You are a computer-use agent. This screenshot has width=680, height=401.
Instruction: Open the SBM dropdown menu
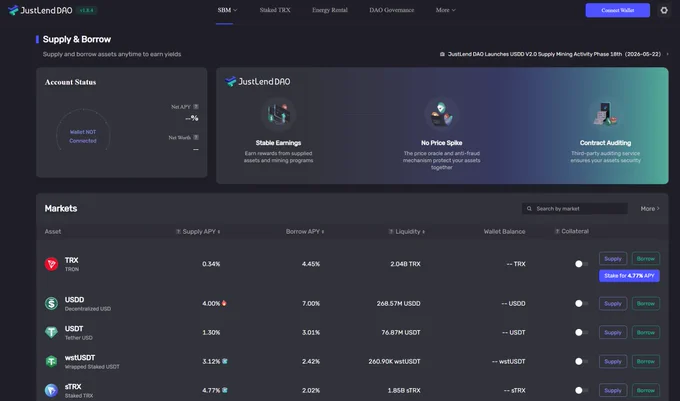tap(227, 10)
